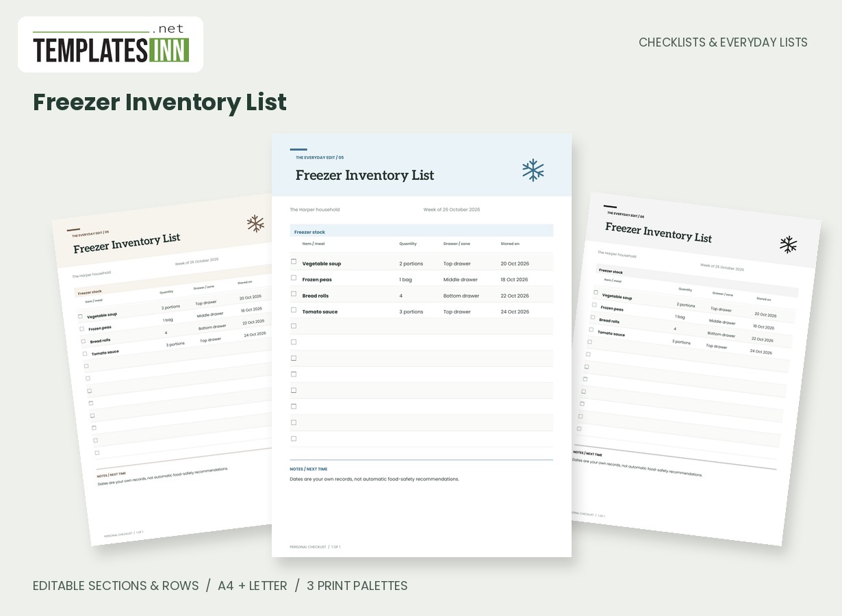
Task: Tick the Vegetable soup checkbox on left page
Action: (x=80, y=316)
